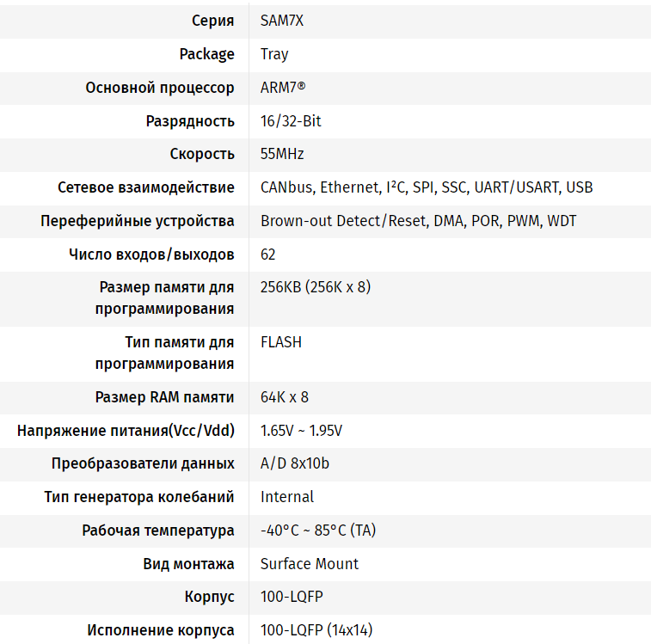Click the Surface Mount value
The height and width of the screenshot is (644, 651).
(310, 564)
